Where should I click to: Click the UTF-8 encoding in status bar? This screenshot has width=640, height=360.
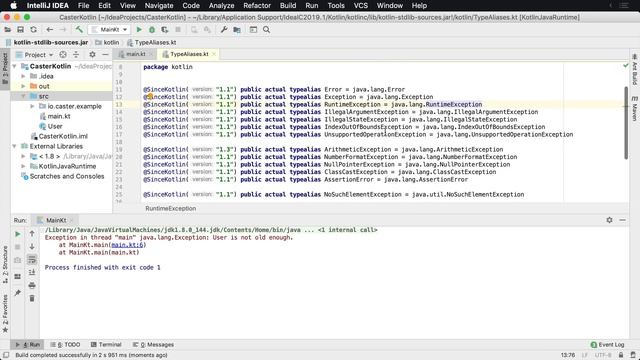point(602,355)
